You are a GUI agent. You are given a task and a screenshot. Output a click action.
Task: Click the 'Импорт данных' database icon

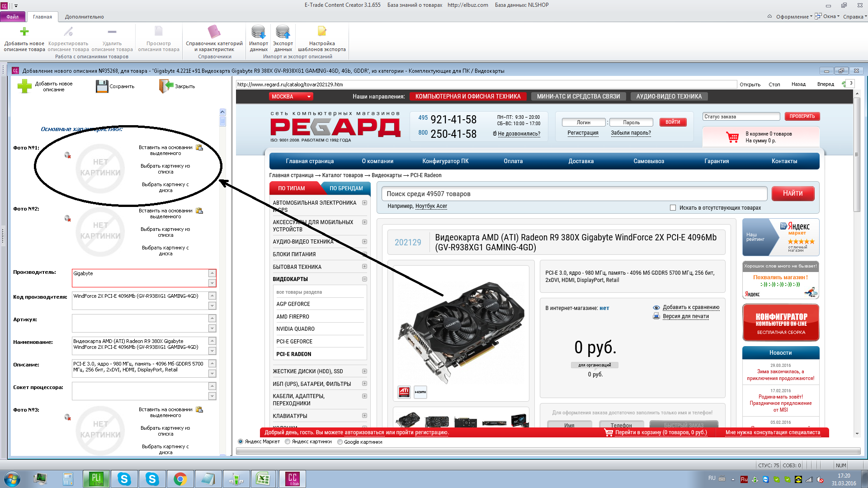[259, 32]
